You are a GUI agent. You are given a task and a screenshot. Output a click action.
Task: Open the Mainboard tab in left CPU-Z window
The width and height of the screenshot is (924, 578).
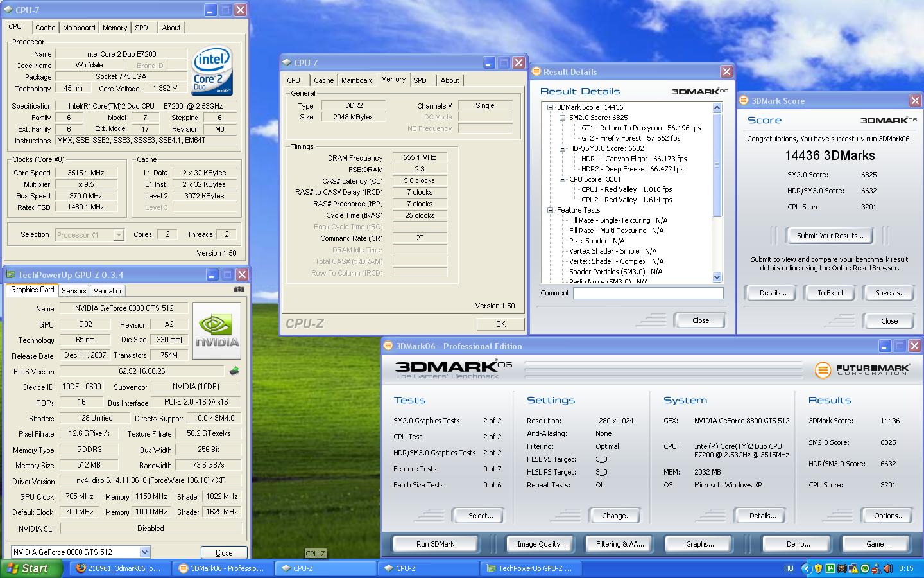[79, 28]
